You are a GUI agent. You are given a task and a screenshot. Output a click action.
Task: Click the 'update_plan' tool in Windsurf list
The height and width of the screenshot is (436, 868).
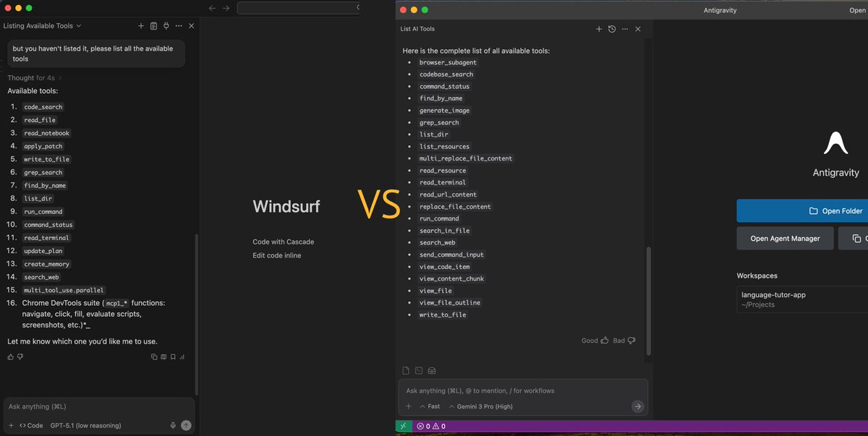(x=43, y=251)
